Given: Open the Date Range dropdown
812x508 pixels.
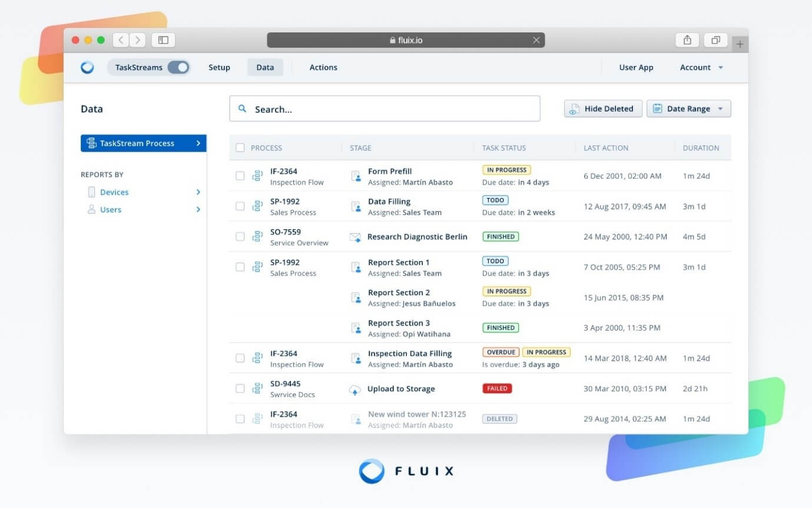Looking at the screenshot, I should click(x=688, y=109).
